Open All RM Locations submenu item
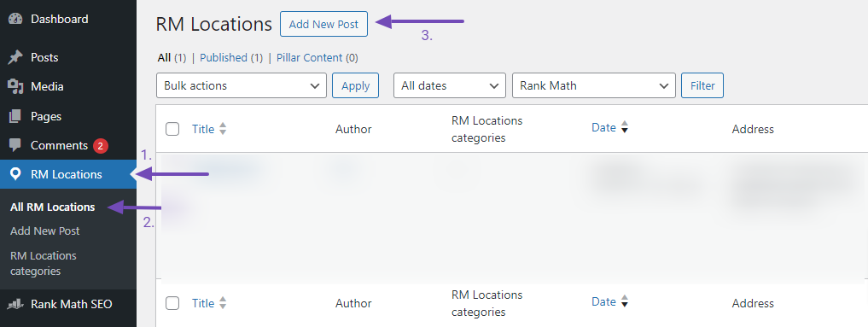The height and width of the screenshot is (327, 868). click(x=53, y=207)
